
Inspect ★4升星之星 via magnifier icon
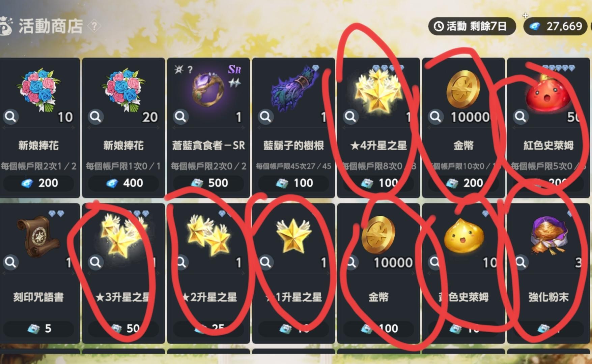click(x=350, y=117)
